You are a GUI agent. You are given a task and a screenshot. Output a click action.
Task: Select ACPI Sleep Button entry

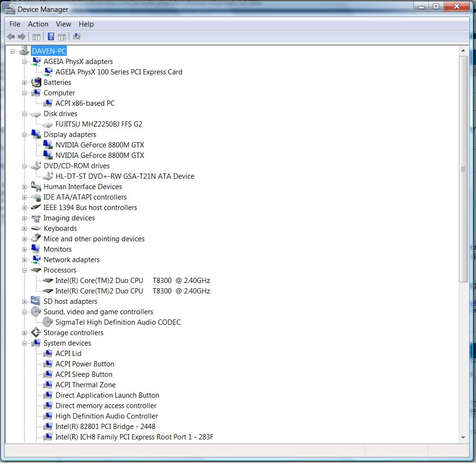click(x=84, y=374)
